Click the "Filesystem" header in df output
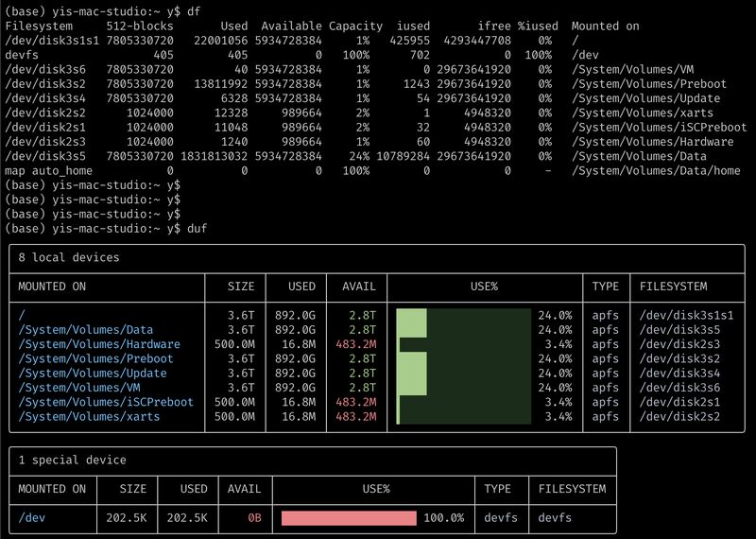Screen dimensions: 756x539 pos(39,26)
